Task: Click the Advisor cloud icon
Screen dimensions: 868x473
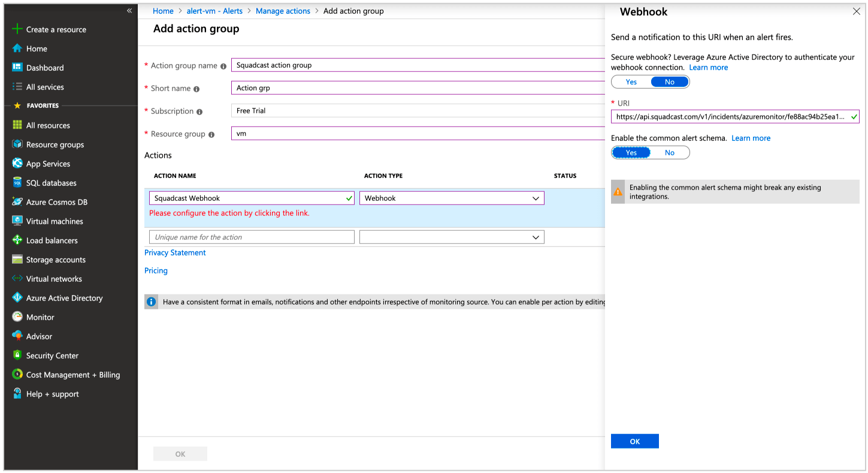Action: point(17,336)
